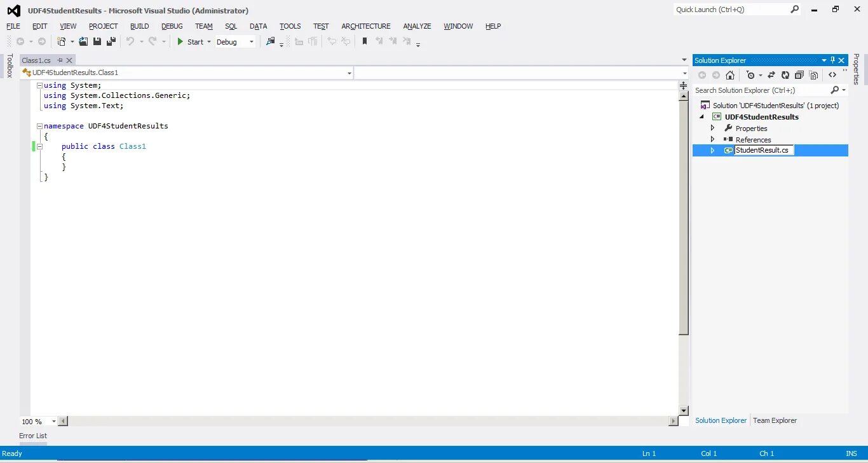The width and height of the screenshot is (868, 463).
Task: Click the Refresh icon in Solution Explorer
Action: 785,75
